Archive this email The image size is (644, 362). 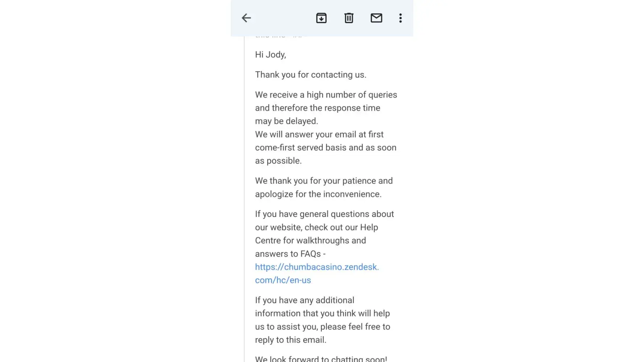(321, 18)
